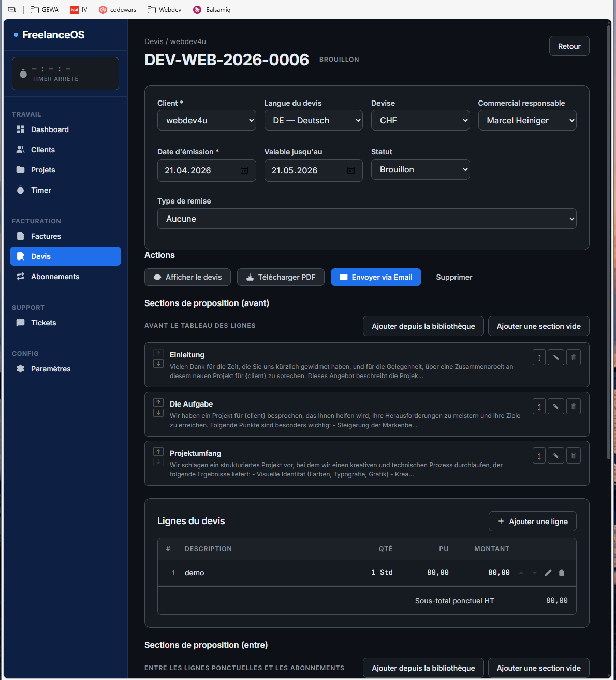
Task: Move the Projektumfang section up with arrow
Action: (158, 452)
